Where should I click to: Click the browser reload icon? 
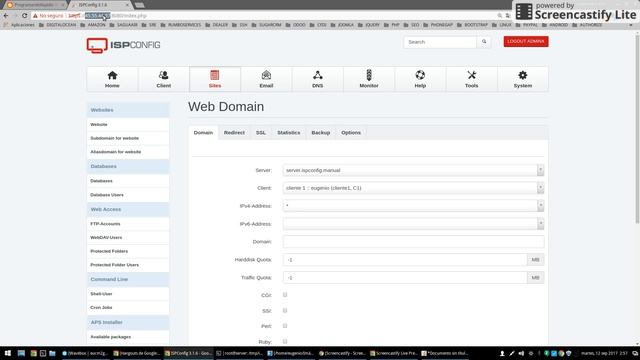click(x=24, y=16)
